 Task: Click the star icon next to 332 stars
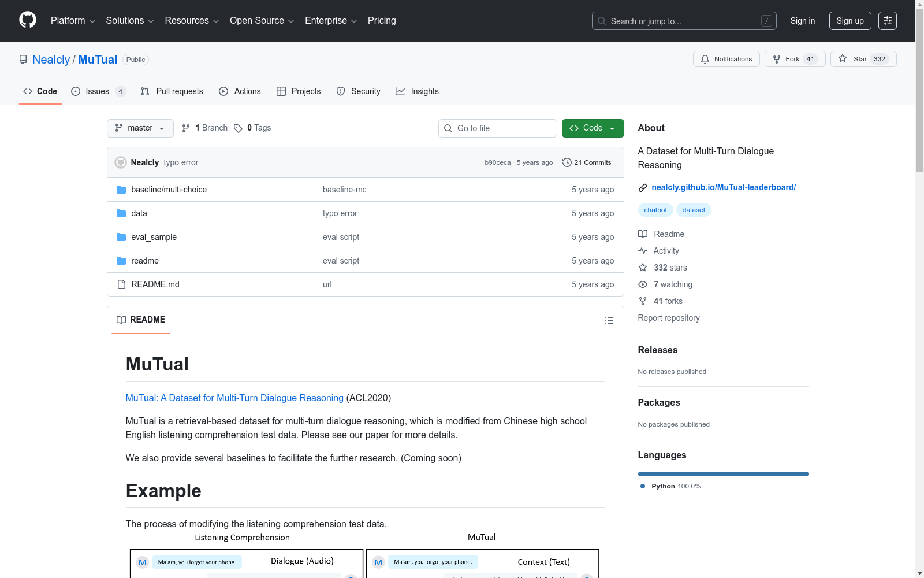643,268
